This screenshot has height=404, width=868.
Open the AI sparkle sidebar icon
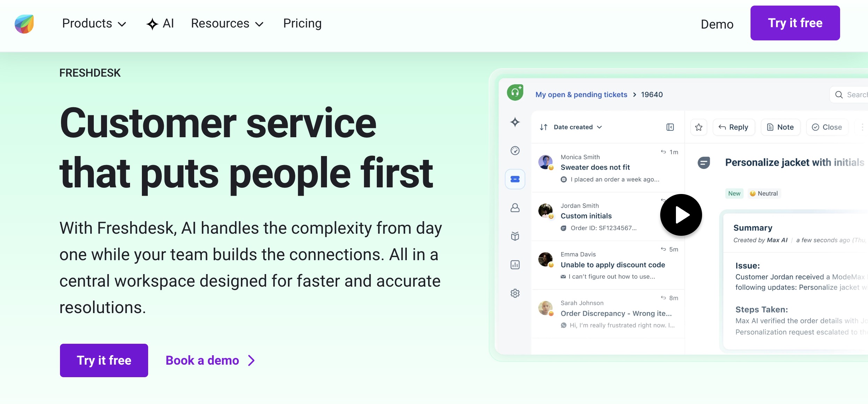(515, 122)
